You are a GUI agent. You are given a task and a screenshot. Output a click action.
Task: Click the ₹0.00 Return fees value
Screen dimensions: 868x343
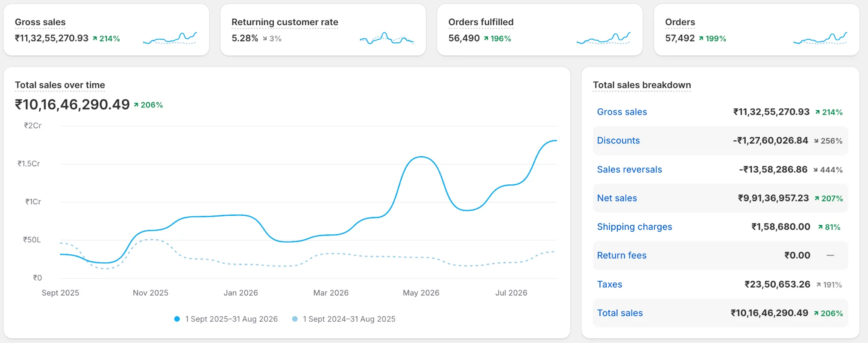tap(798, 256)
